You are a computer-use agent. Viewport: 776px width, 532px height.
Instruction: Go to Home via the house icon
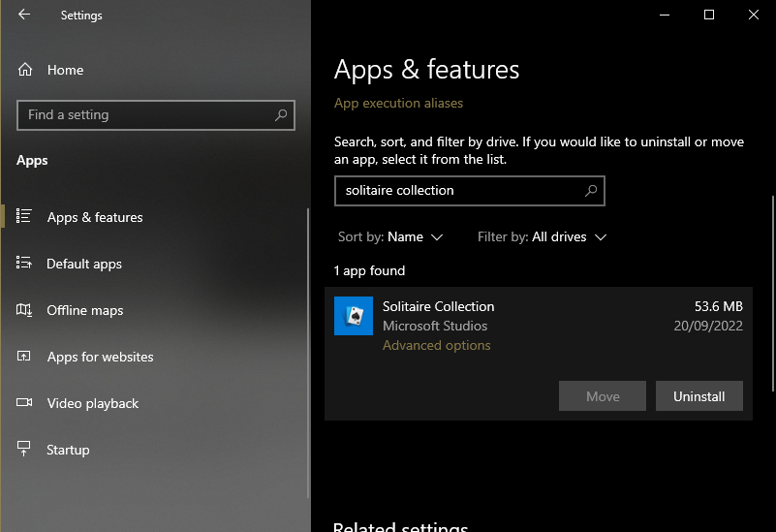[25, 70]
